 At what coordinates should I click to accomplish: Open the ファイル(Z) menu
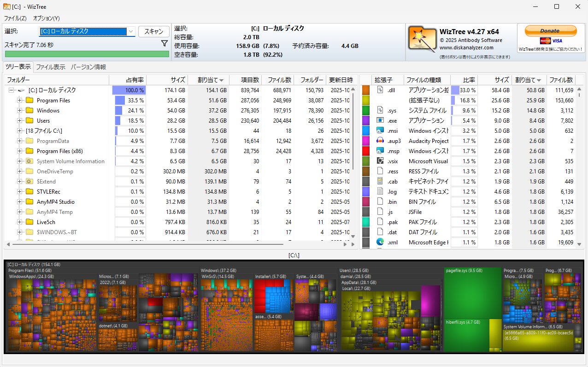(15, 18)
